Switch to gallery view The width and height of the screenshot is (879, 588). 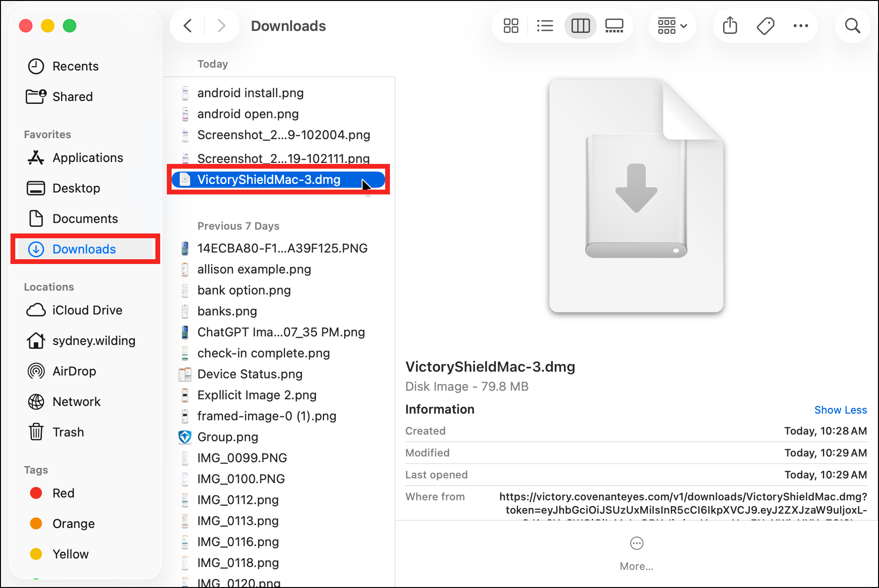614,26
